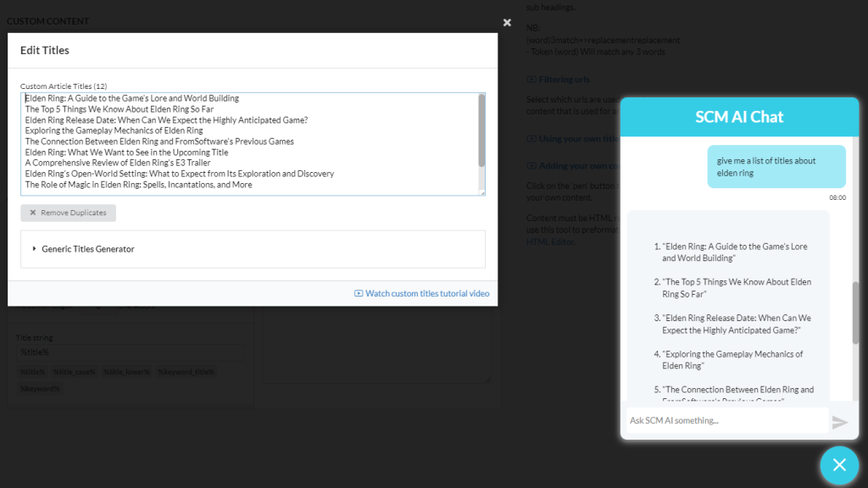The height and width of the screenshot is (488, 868).
Task: Click the SCM AI Chat header
Action: pyautogui.click(x=739, y=117)
